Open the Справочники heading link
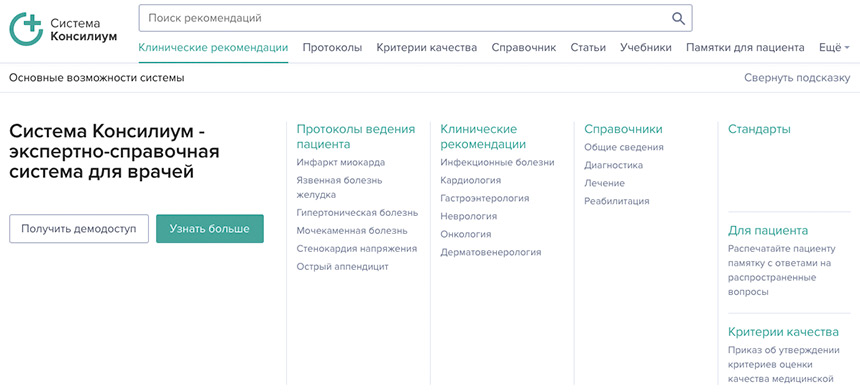This screenshot has width=860, height=392. (x=623, y=129)
